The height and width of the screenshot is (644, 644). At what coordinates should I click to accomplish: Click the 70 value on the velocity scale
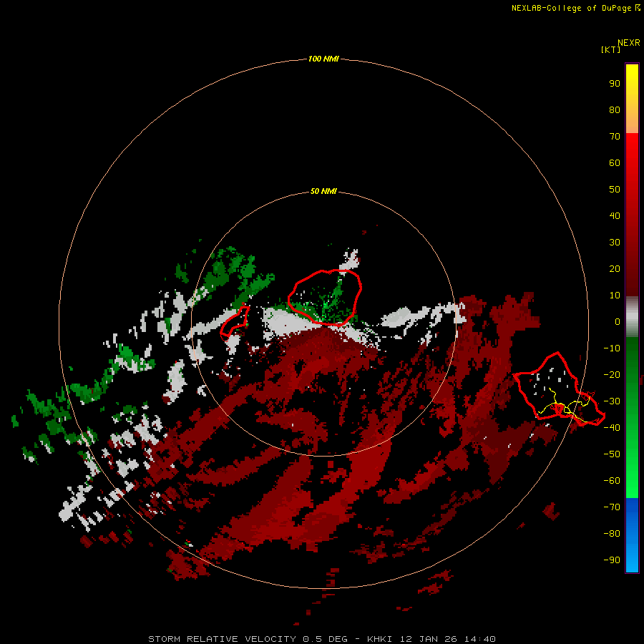[x=615, y=137]
